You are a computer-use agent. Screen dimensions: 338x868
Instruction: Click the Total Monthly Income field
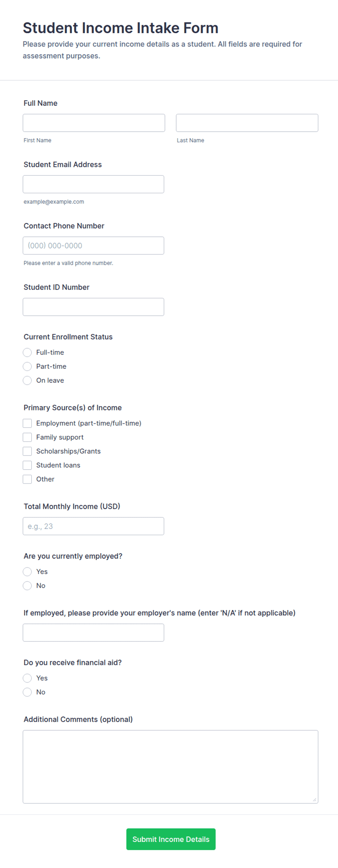click(x=93, y=526)
